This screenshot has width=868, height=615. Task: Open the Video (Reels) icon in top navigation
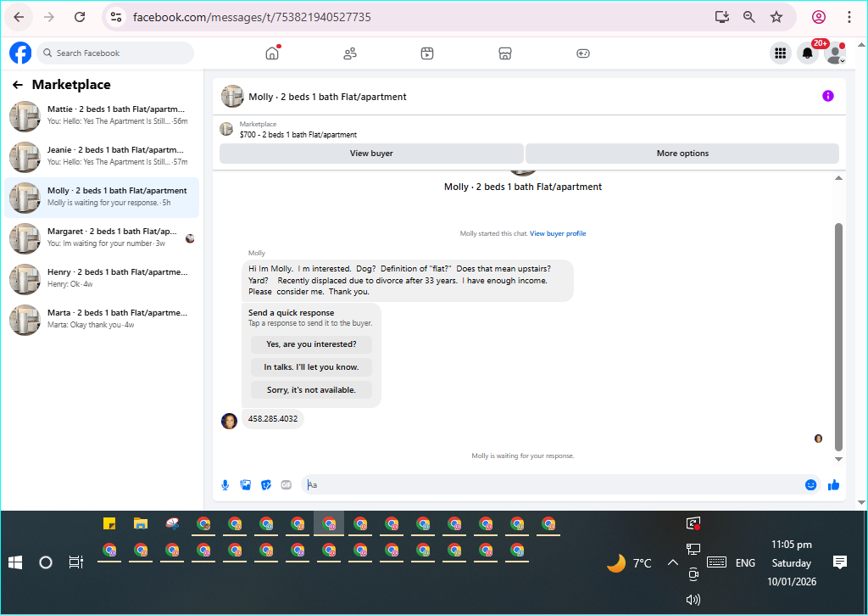click(x=427, y=53)
